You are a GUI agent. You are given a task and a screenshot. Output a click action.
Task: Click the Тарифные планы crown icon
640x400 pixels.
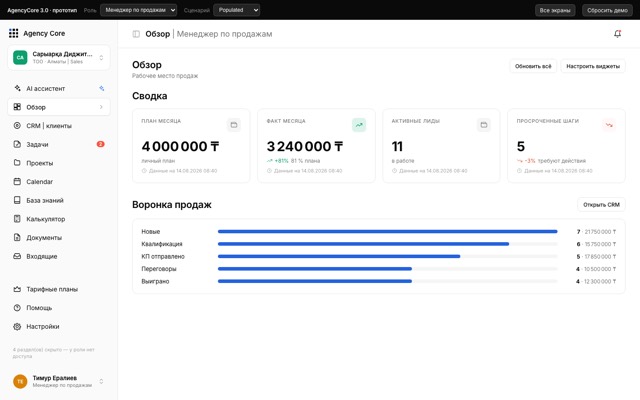(17, 289)
